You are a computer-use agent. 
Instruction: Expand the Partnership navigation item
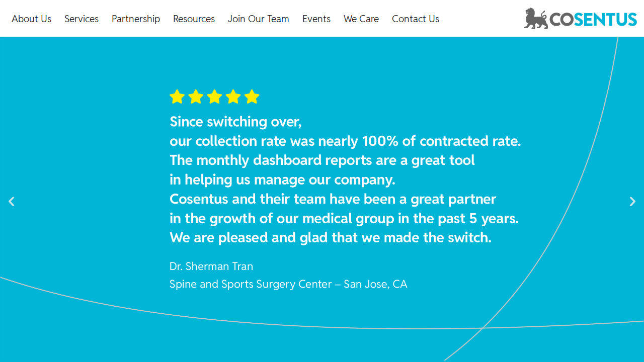coord(136,19)
